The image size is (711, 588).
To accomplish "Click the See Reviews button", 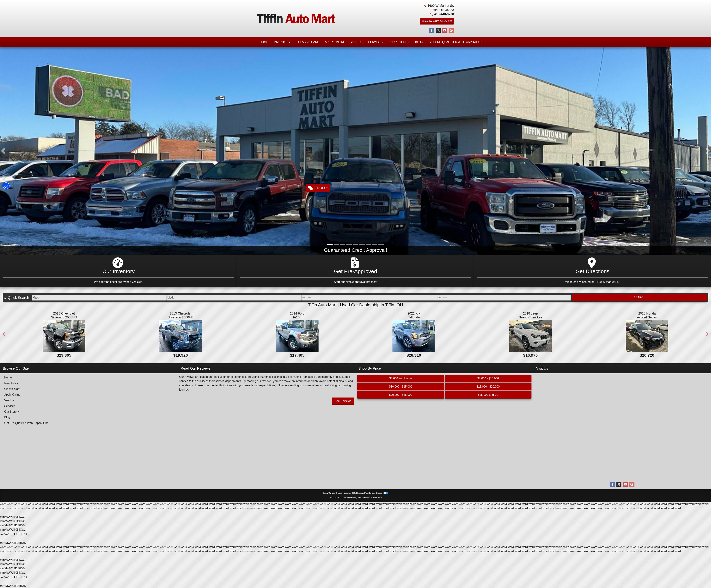I will point(343,401).
